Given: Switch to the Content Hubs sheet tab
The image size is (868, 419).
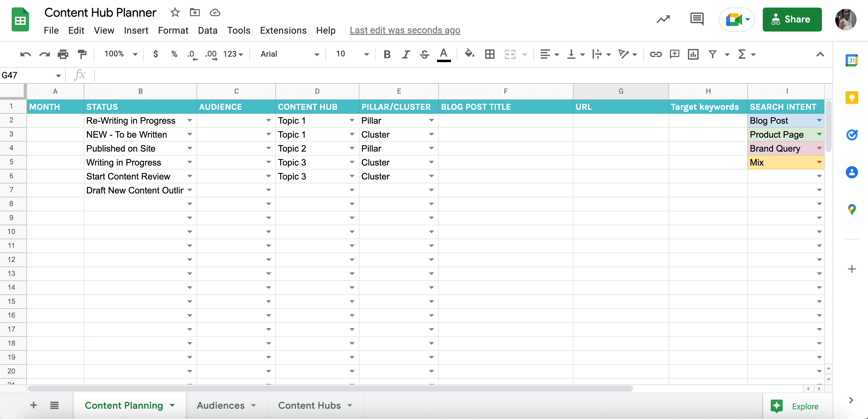Looking at the screenshot, I should point(309,405).
